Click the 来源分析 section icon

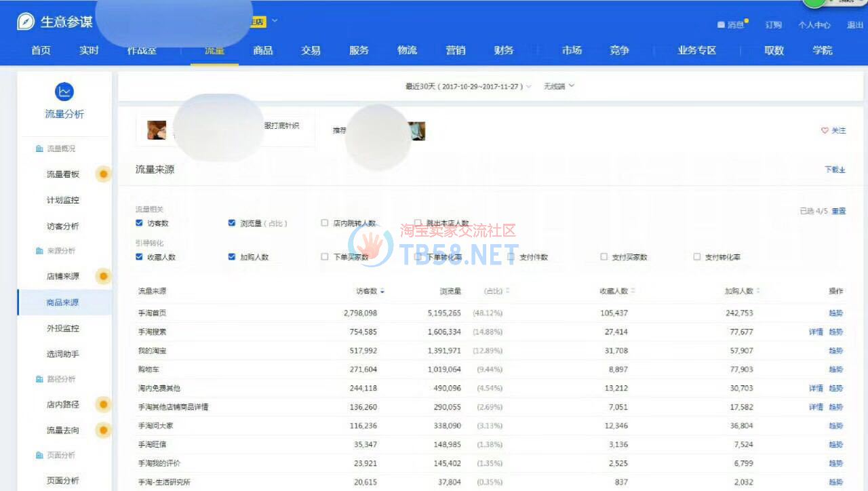(39, 251)
